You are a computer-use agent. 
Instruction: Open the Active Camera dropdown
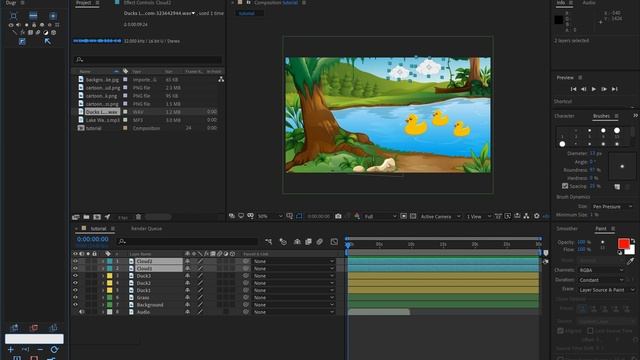click(440, 216)
